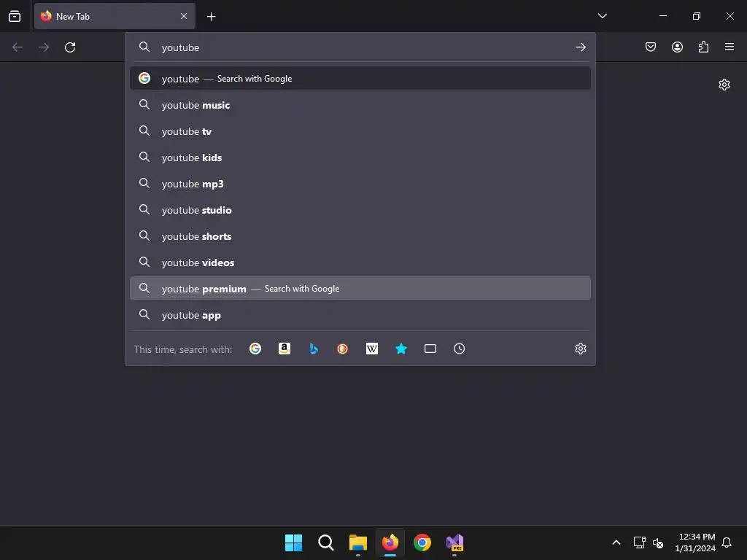Select youtube — Search with Google suggestion

tap(360, 78)
